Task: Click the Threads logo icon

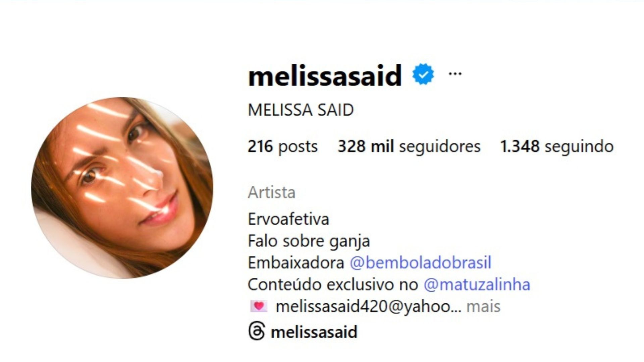Action: pyautogui.click(x=257, y=331)
